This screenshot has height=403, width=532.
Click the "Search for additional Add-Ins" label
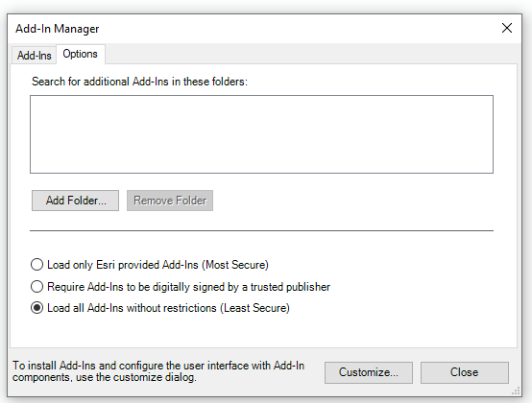(139, 82)
